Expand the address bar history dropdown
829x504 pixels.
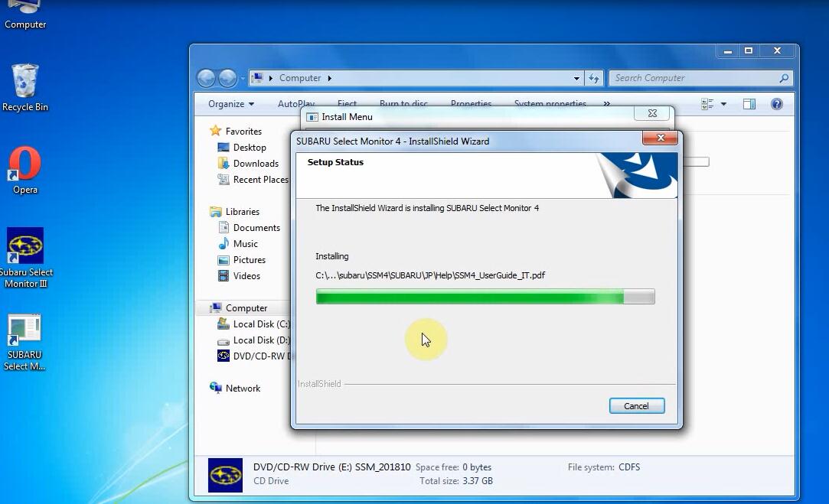pyautogui.click(x=576, y=78)
